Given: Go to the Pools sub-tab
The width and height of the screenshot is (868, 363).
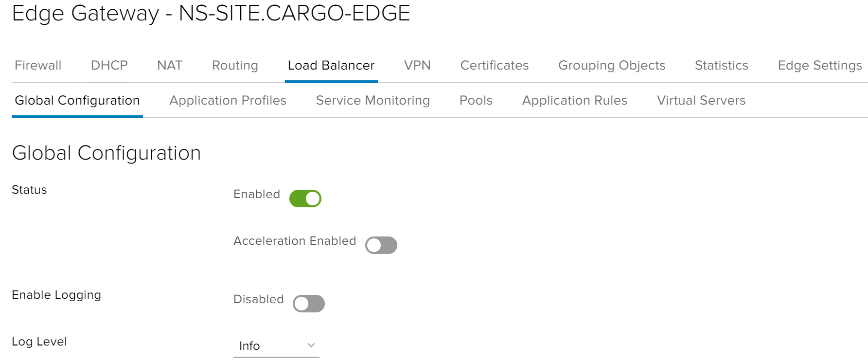Looking at the screenshot, I should [476, 100].
